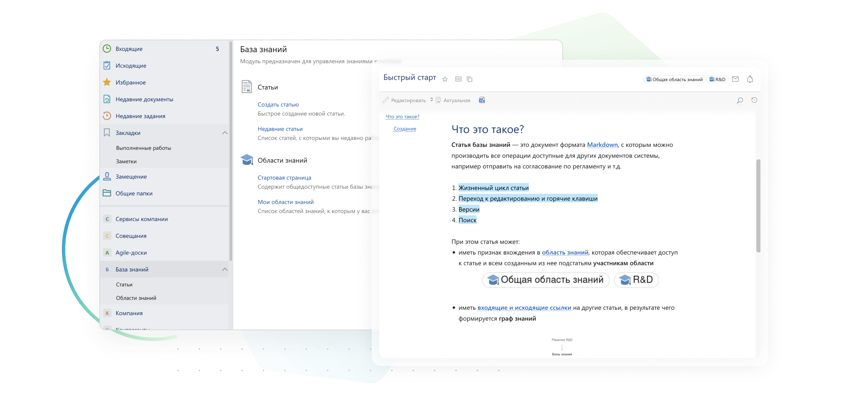Select Agile-доски in the sidebar
The height and width of the screenshot is (400, 868).
pos(131,253)
